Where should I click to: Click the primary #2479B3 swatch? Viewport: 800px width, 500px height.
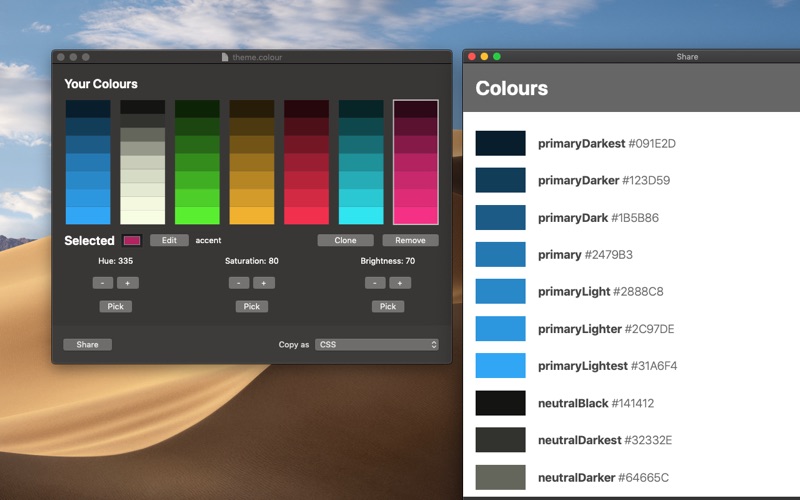click(501, 254)
